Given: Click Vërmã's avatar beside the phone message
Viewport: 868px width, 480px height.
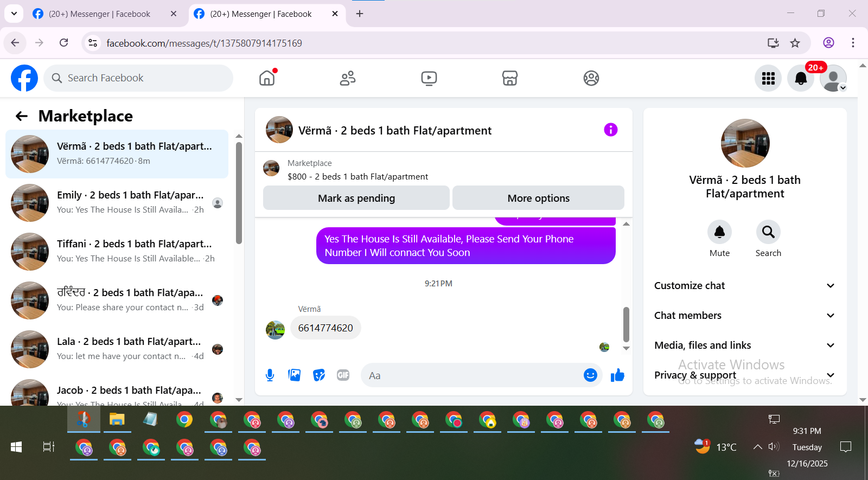Looking at the screenshot, I should [x=276, y=330].
